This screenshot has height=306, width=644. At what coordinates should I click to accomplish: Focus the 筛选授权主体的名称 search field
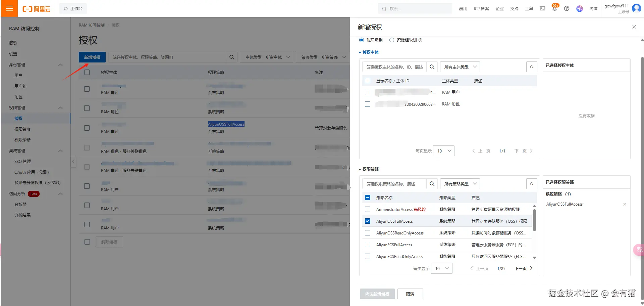point(394,67)
